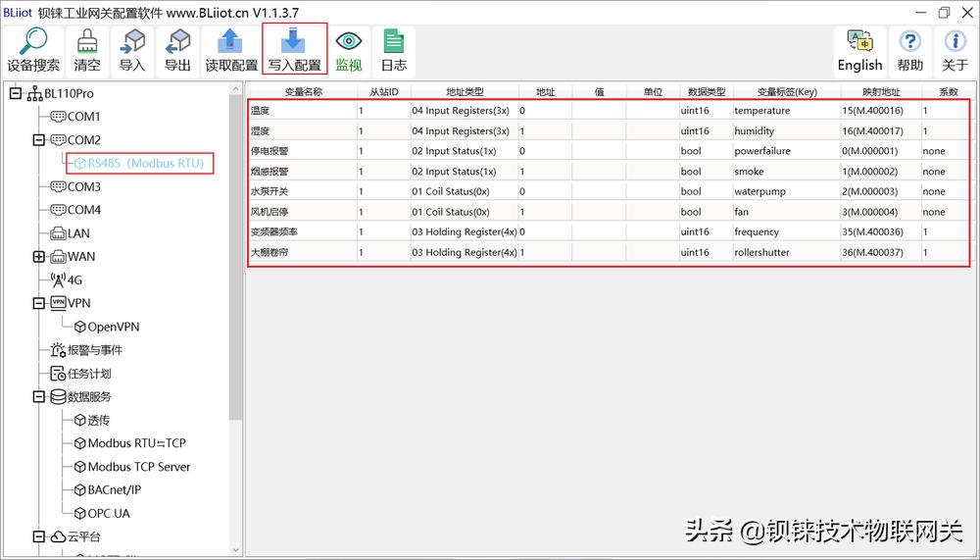Click the WAN network port icon

(58, 257)
